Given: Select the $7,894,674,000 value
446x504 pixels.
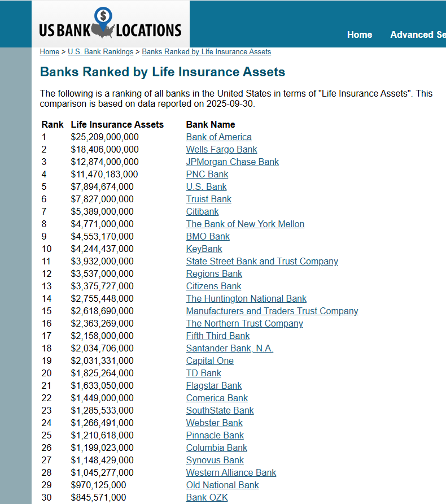Looking at the screenshot, I should tap(102, 187).
